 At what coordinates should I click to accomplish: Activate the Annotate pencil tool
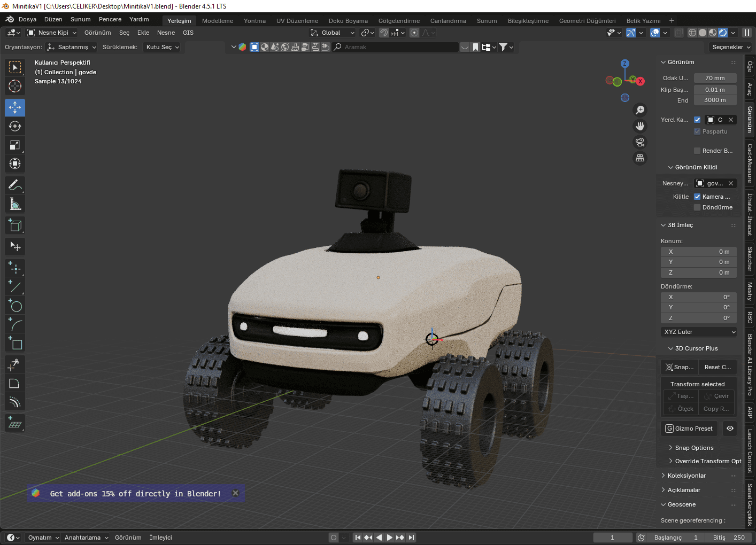coord(15,185)
